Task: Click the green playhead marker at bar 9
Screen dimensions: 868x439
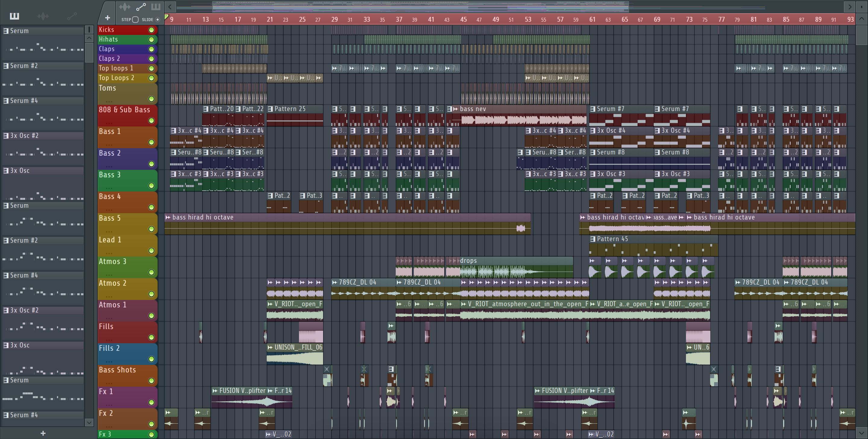Action: coord(166,17)
